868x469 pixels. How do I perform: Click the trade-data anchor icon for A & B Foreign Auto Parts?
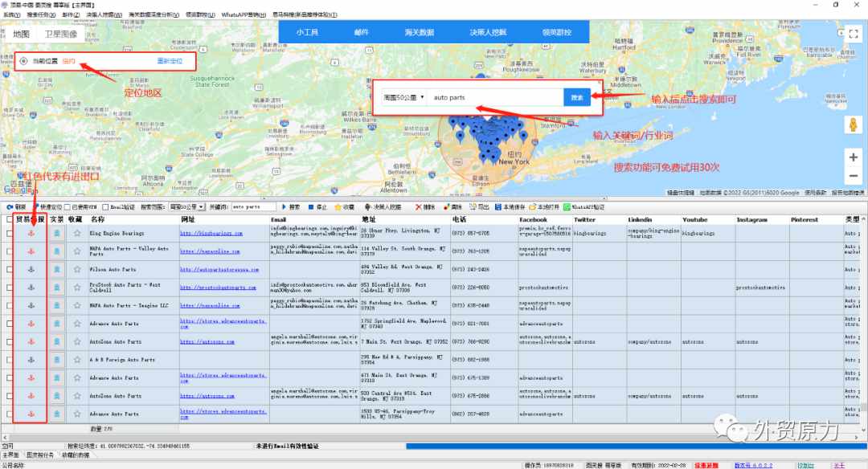tap(31, 360)
